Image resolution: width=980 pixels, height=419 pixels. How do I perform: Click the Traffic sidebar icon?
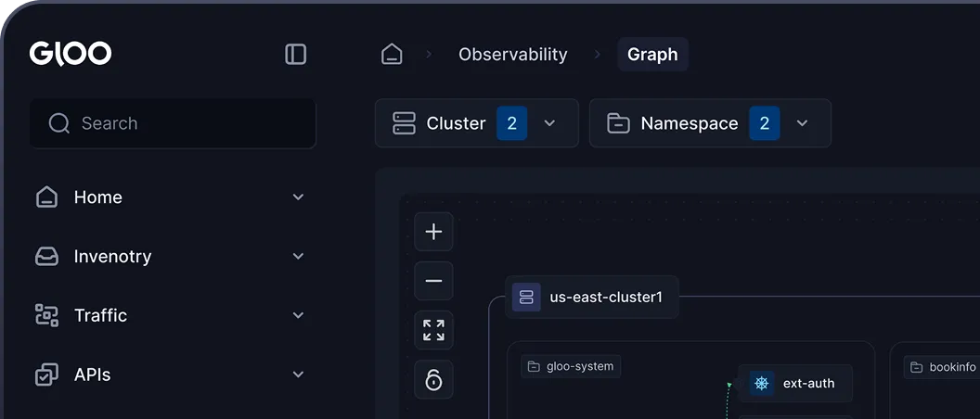tap(47, 315)
